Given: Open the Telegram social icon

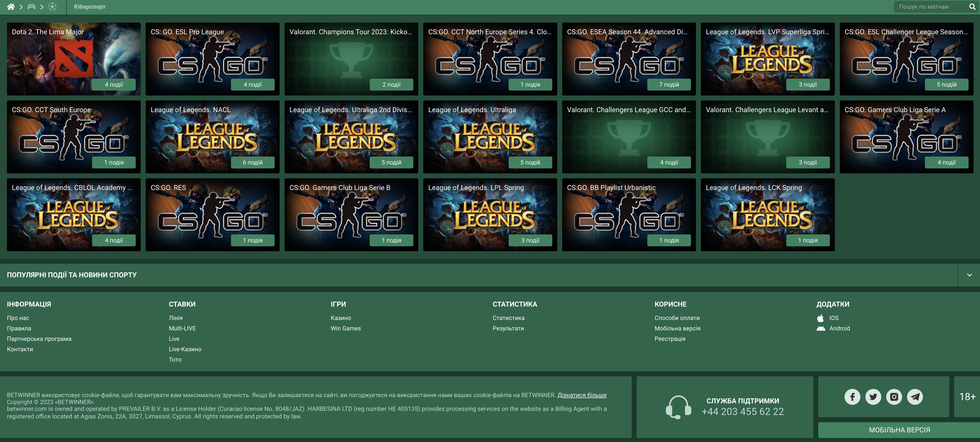Looking at the screenshot, I should pyautogui.click(x=915, y=397).
